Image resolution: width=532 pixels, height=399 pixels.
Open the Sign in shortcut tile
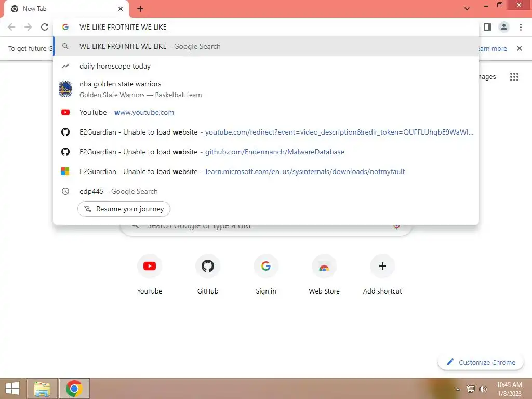(266, 274)
